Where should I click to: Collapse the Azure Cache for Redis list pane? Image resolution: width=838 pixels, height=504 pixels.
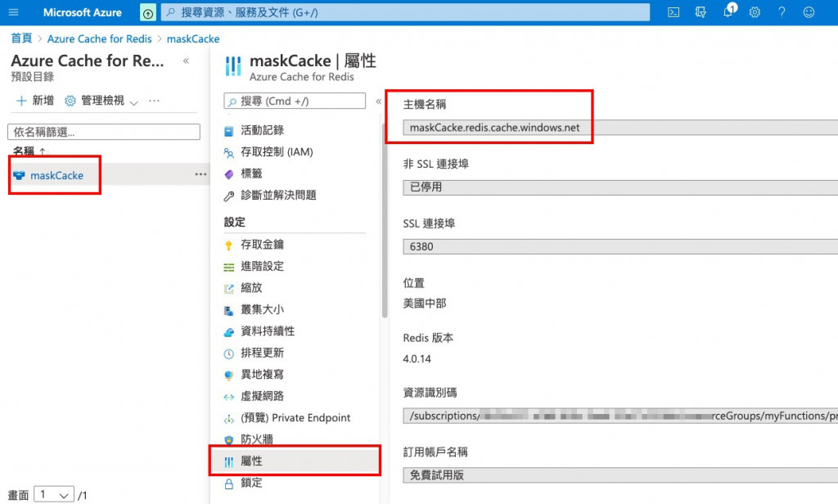click(x=186, y=61)
